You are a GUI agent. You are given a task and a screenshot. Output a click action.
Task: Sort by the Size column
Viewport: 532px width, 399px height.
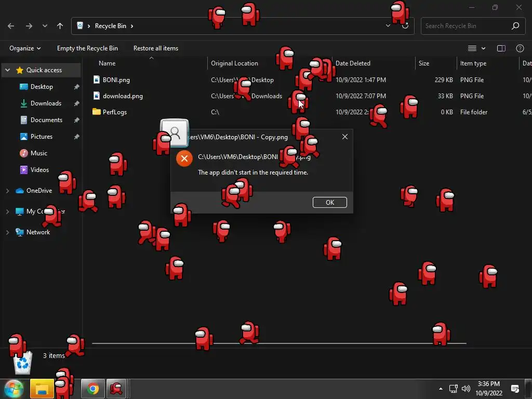(424, 63)
